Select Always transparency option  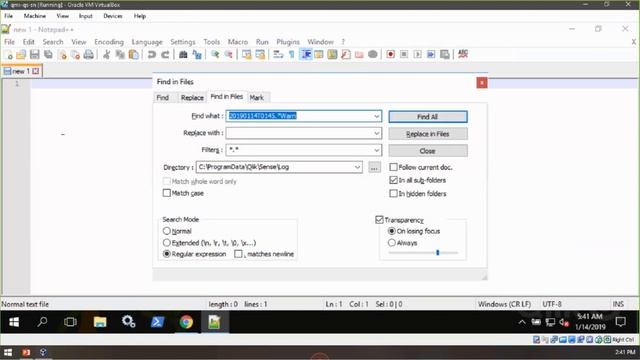pos(392,243)
